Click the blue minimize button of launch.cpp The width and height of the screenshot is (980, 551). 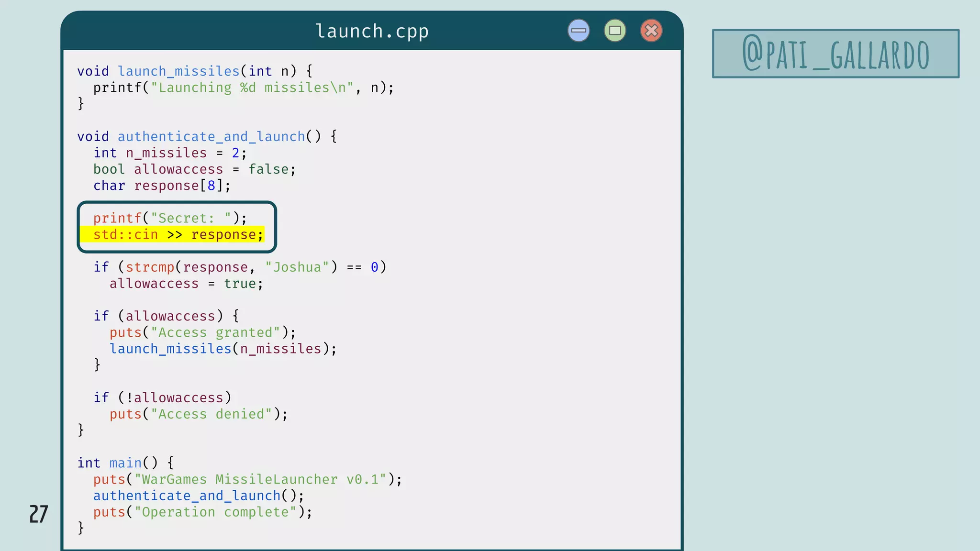(579, 31)
